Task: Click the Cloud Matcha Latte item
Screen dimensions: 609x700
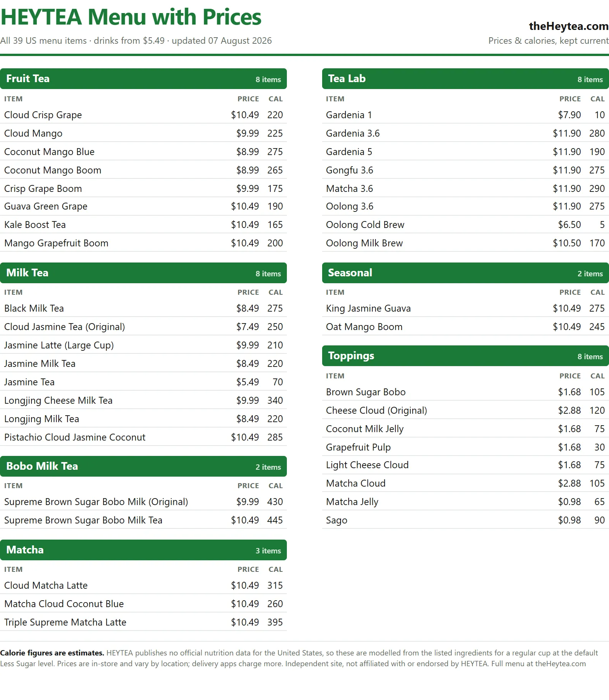Action: point(143,585)
